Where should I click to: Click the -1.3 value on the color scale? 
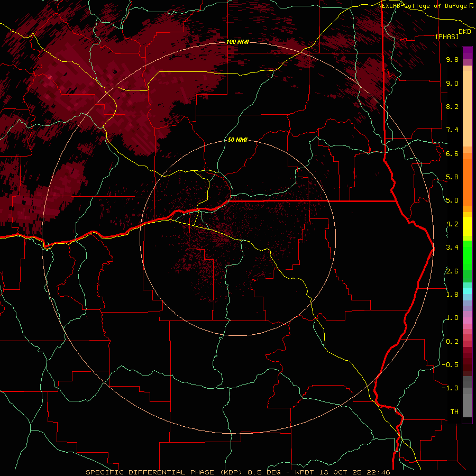click(450, 388)
